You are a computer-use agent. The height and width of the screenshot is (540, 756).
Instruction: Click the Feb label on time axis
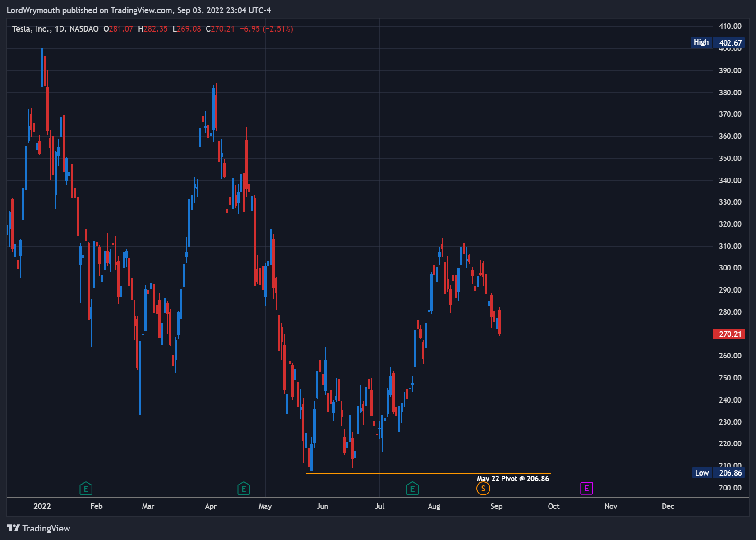pyautogui.click(x=96, y=506)
